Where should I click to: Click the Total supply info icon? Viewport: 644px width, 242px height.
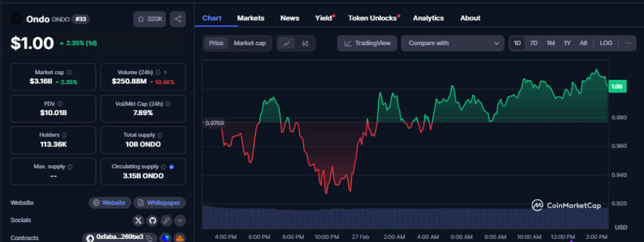pos(160,135)
